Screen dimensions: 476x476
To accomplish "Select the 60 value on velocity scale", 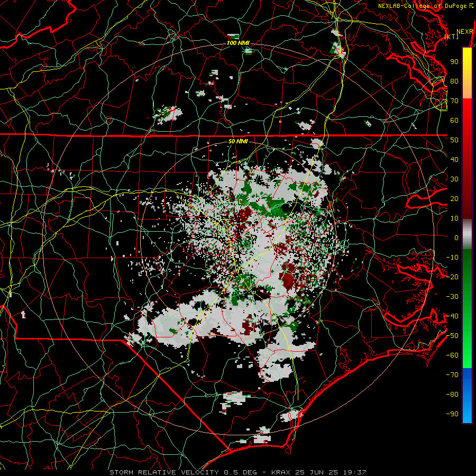I will coord(454,121).
